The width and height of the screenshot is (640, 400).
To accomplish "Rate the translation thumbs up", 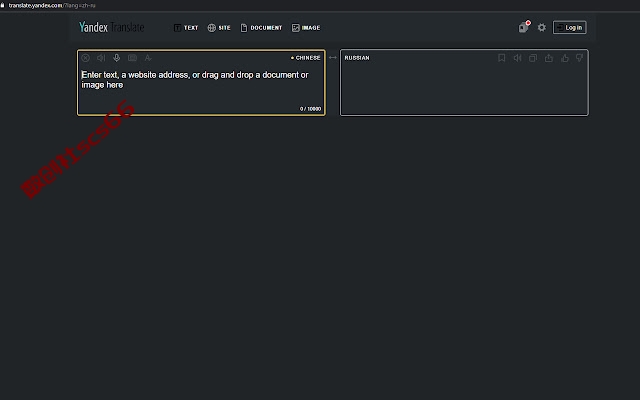I will (x=564, y=58).
